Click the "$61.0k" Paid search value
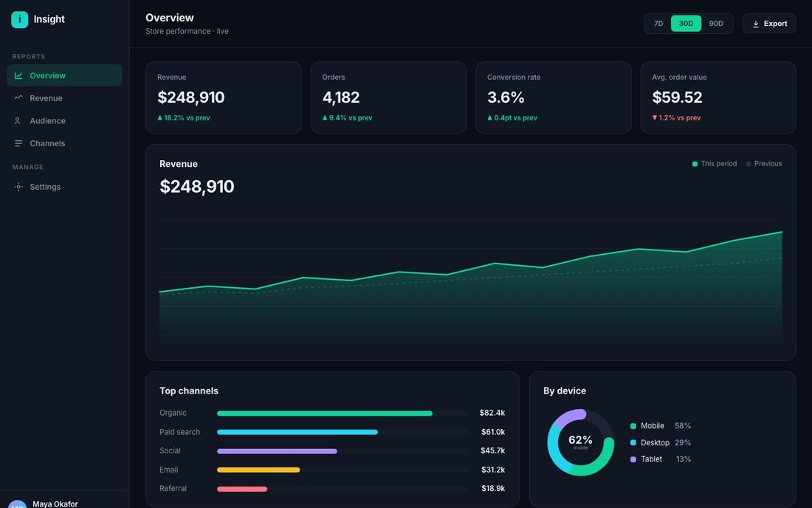The image size is (812, 508). coord(493,432)
